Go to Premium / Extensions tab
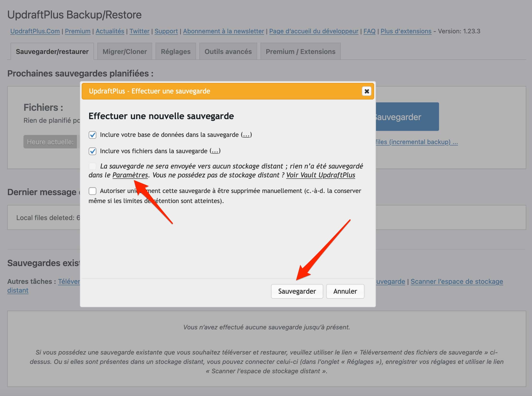This screenshot has height=396, width=532. [301, 52]
